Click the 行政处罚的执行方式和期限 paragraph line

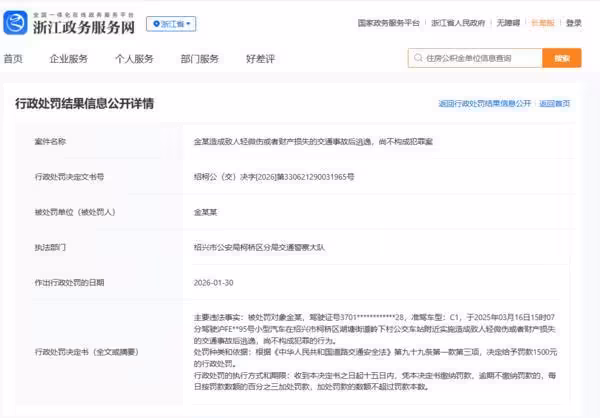(x=375, y=376)
